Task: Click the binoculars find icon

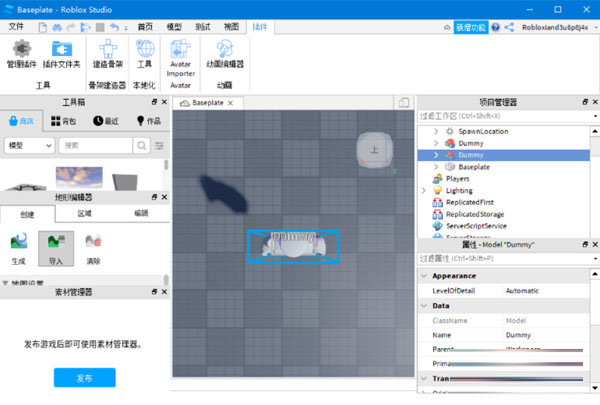Action: pyautogui.click(x=57, y=27)
